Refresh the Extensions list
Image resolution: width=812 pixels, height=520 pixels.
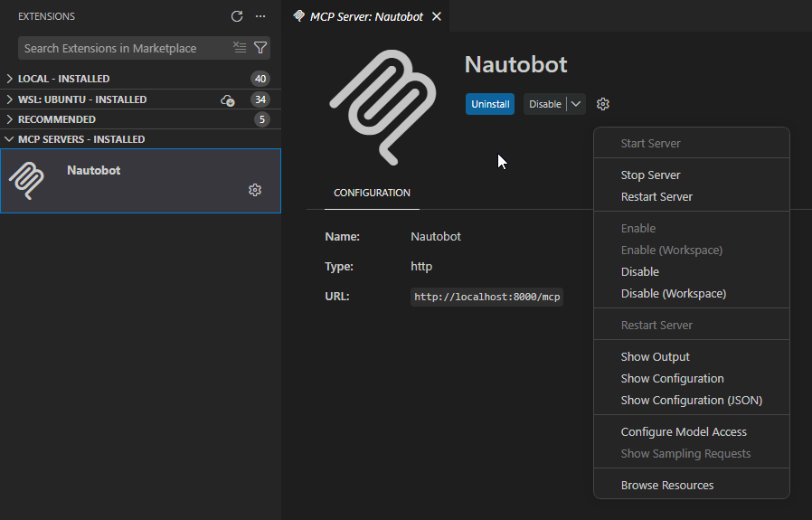[x=237, y=16]
